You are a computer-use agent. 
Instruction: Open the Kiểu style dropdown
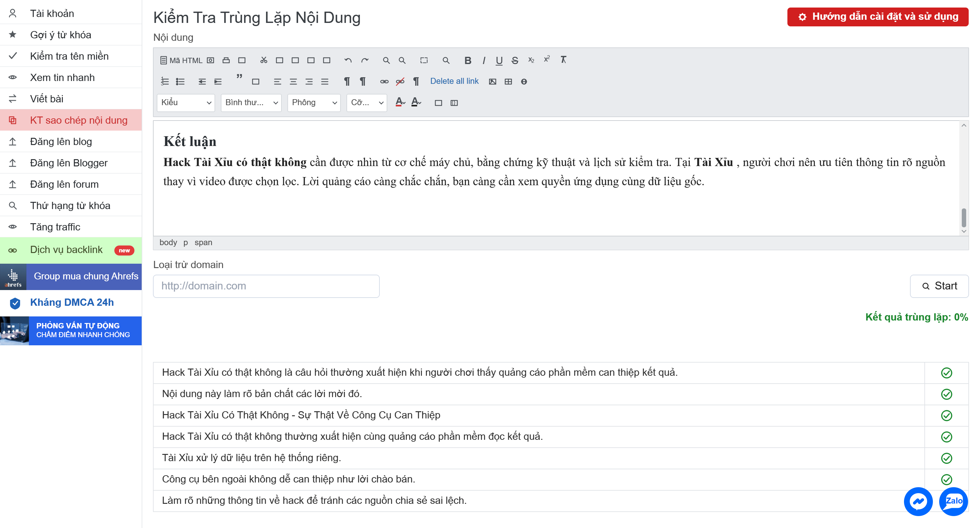pos(186,103)
